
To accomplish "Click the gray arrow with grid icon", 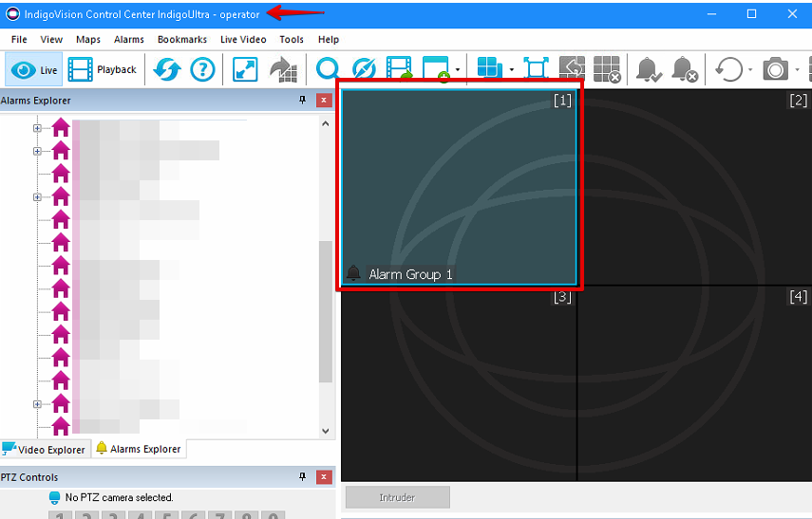I will (x=284, y=69).
